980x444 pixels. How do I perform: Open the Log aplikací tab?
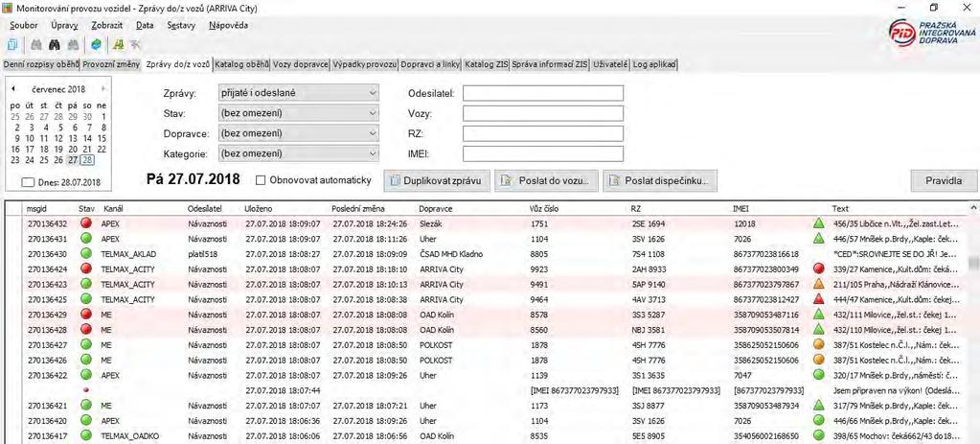(654, 64)
